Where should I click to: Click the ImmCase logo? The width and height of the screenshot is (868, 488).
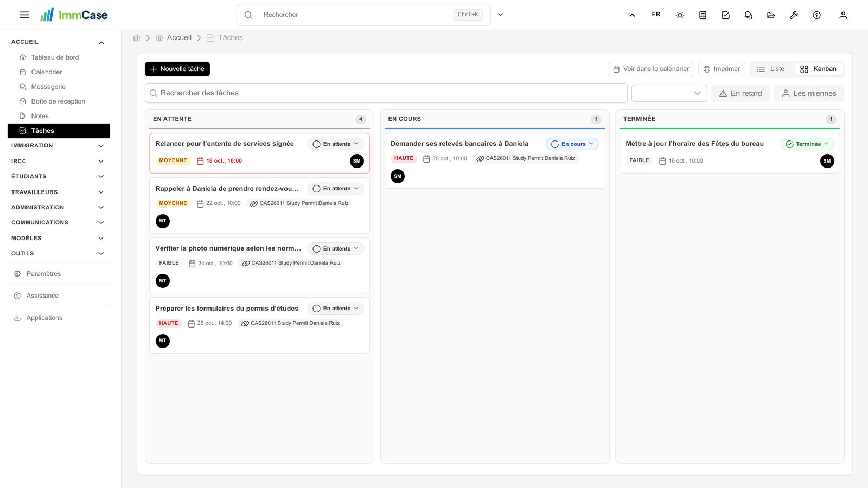(74, 15)
